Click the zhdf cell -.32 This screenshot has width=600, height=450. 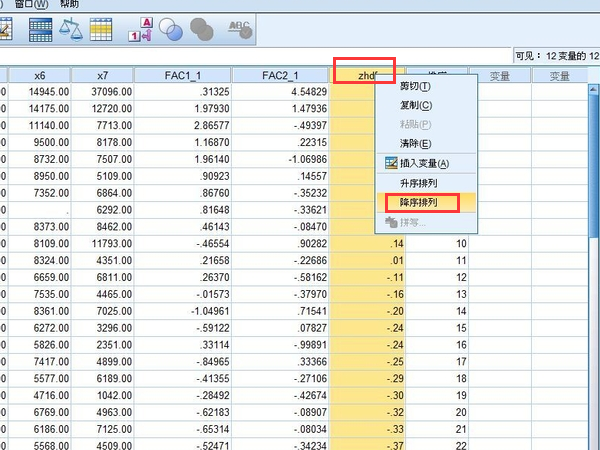[367, 412]
